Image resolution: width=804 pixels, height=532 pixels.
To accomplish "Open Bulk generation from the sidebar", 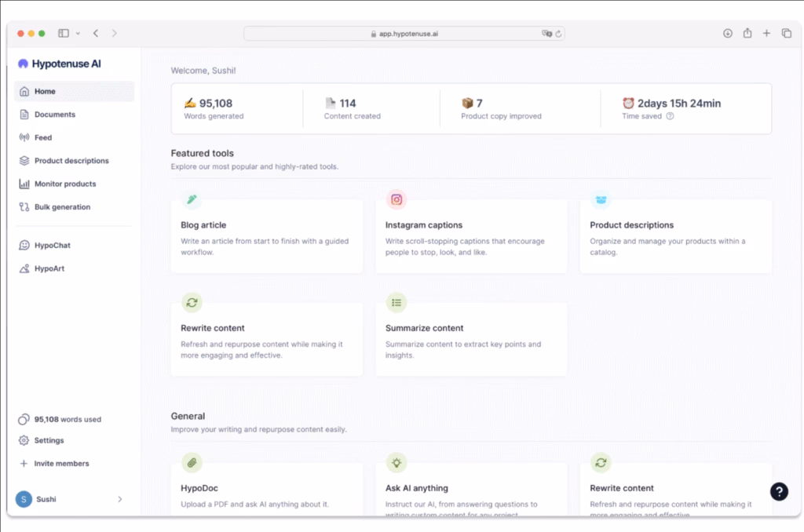I will [62, 207].
